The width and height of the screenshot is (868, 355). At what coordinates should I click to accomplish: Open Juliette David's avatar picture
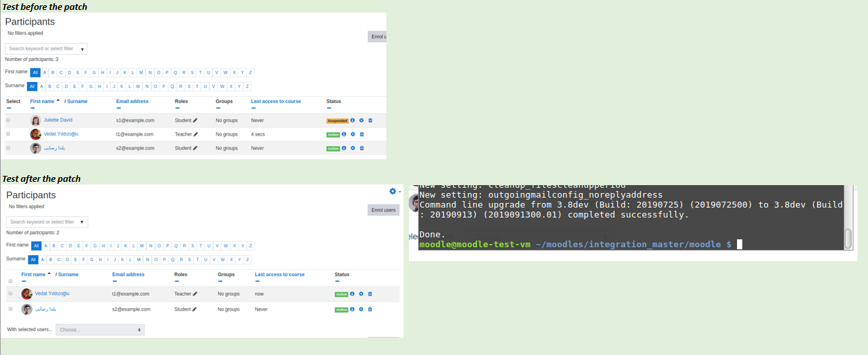pyautogui.click(x=36, y=120)
